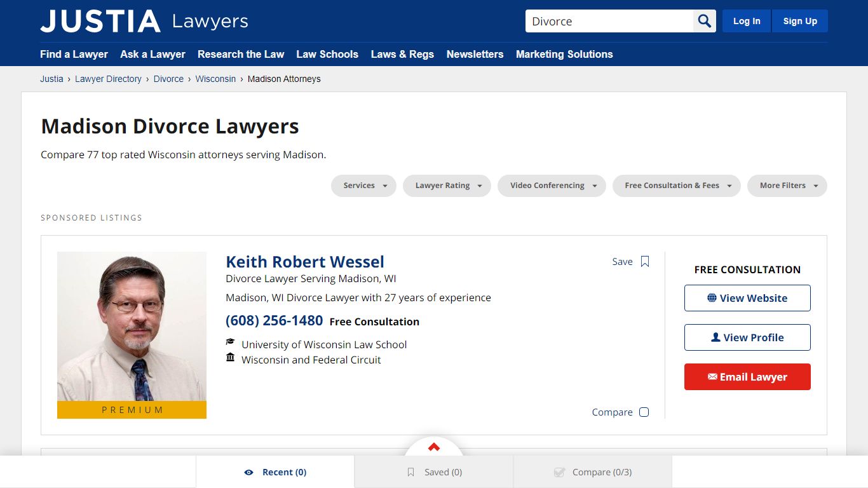Tick the Compare checkbox for Keith Robert Wessel

(644, 412)
